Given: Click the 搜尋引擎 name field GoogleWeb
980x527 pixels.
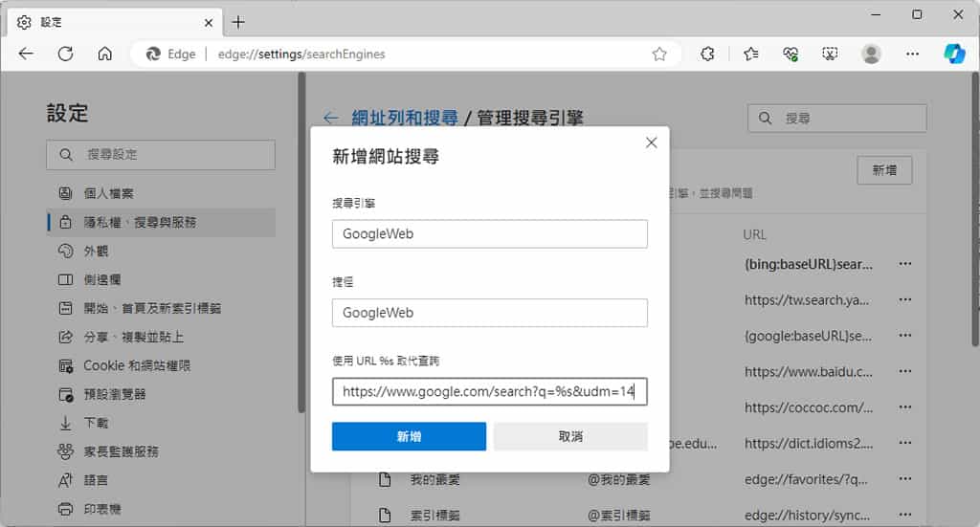Looking at the screenshot, I should [x=489, y=233].
